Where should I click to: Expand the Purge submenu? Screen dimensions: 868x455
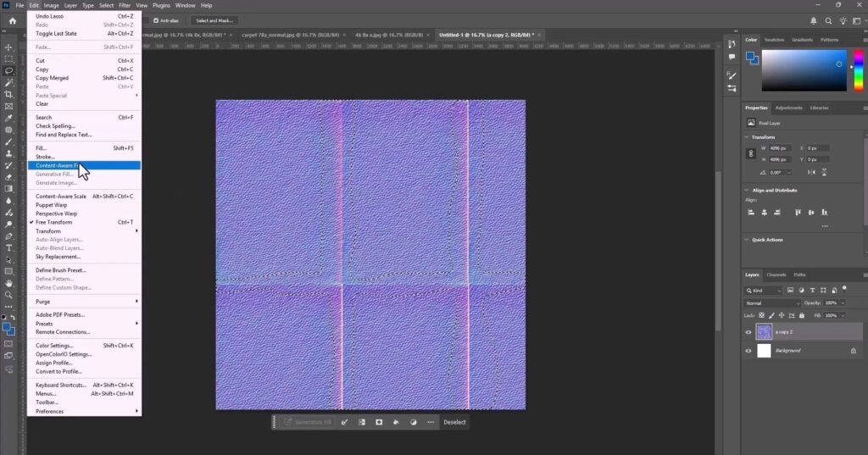[x=84, y=302]
